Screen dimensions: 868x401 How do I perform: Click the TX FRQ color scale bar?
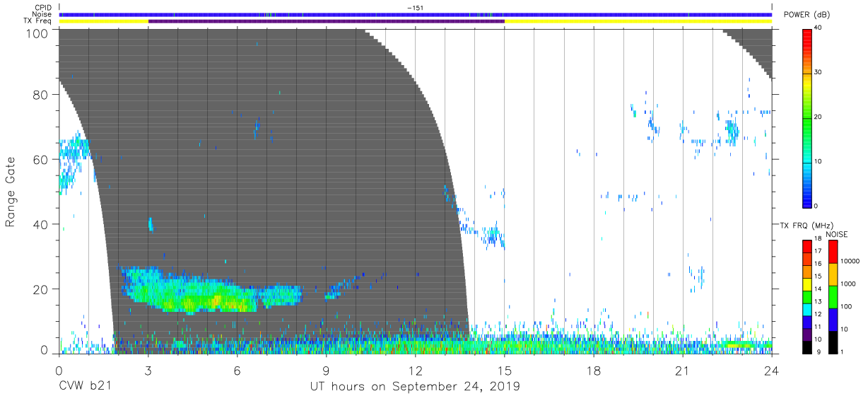click(x=808, y=296)
